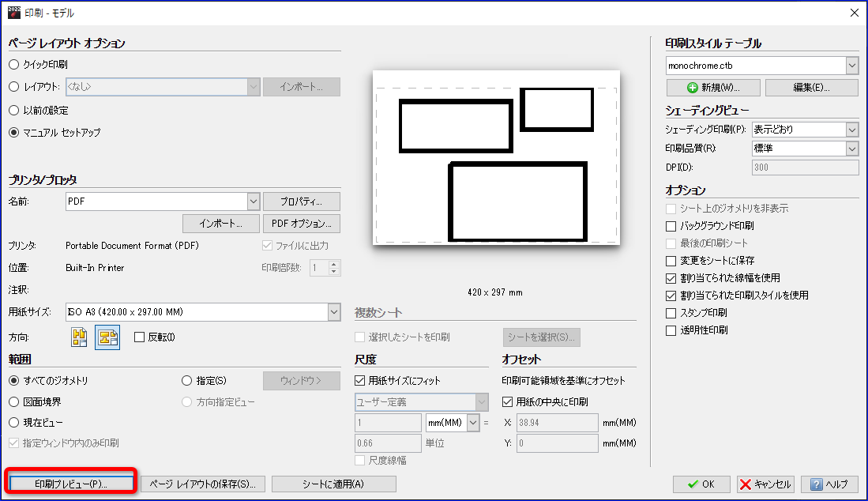Viewport: 868px width, 501px height.
Task: Click the 新規(W)... button with plus icon
Action: pos(713,87)
